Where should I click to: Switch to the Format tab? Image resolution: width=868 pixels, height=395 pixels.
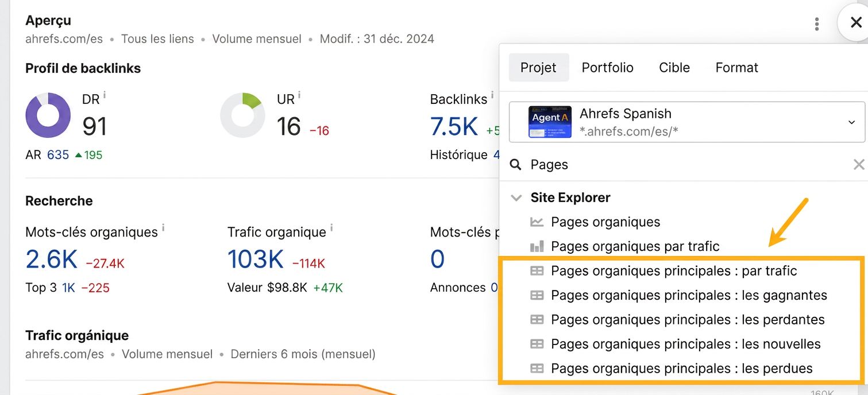[736, 68]
